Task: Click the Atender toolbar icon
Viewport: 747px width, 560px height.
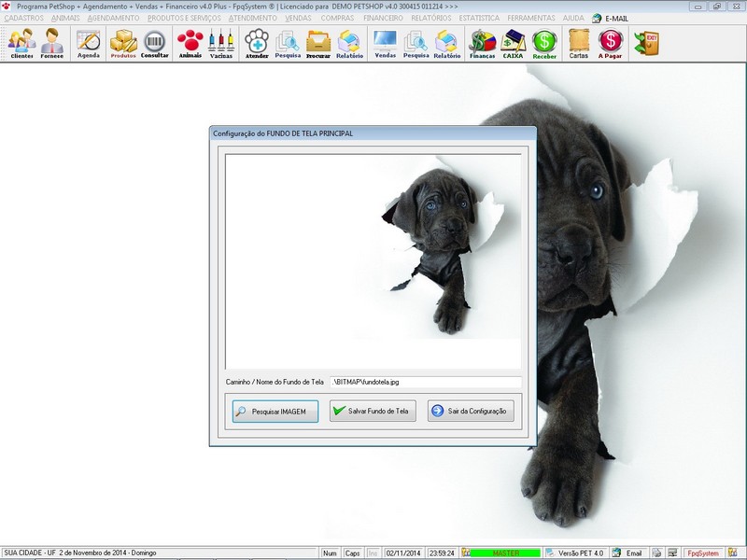Action: [x=256, y=43]
